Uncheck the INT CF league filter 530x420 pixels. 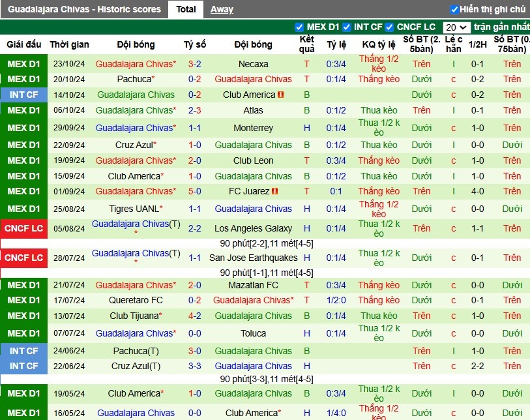(346, 27)
